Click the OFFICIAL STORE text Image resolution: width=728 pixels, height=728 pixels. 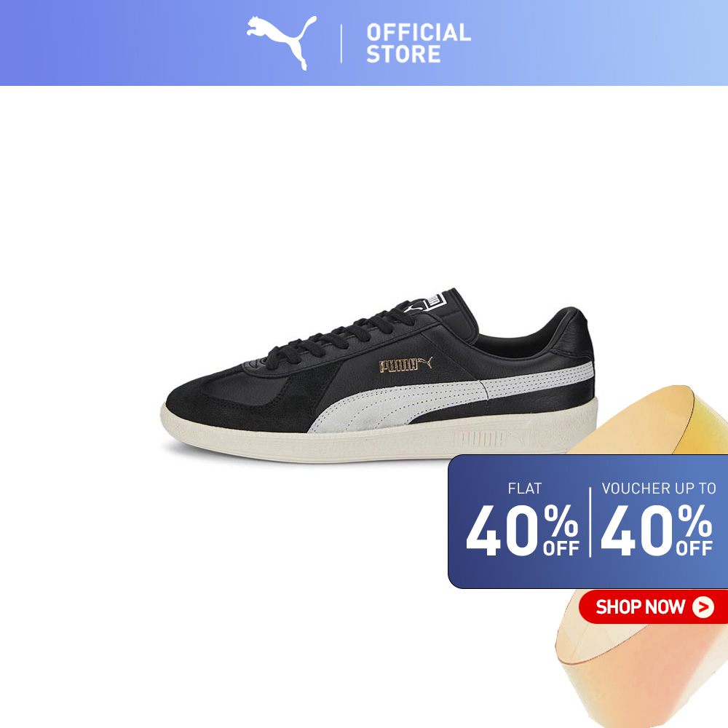pos(419,43)
